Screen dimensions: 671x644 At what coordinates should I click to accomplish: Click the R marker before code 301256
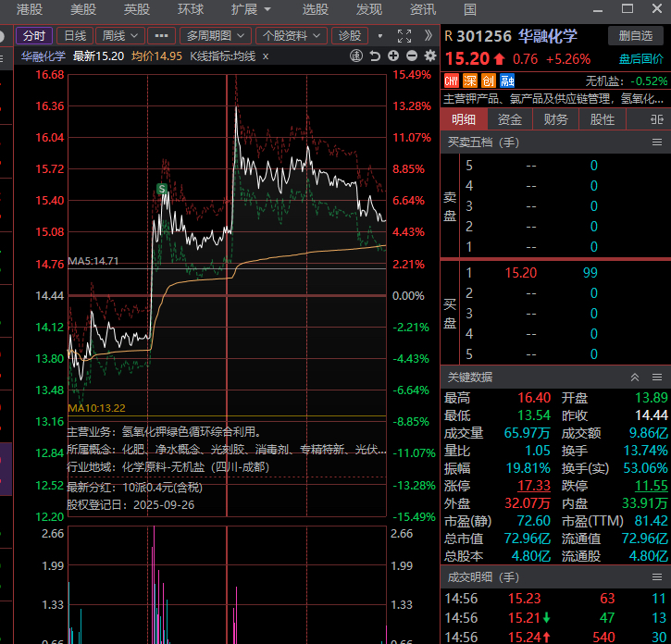click(449, 36)
